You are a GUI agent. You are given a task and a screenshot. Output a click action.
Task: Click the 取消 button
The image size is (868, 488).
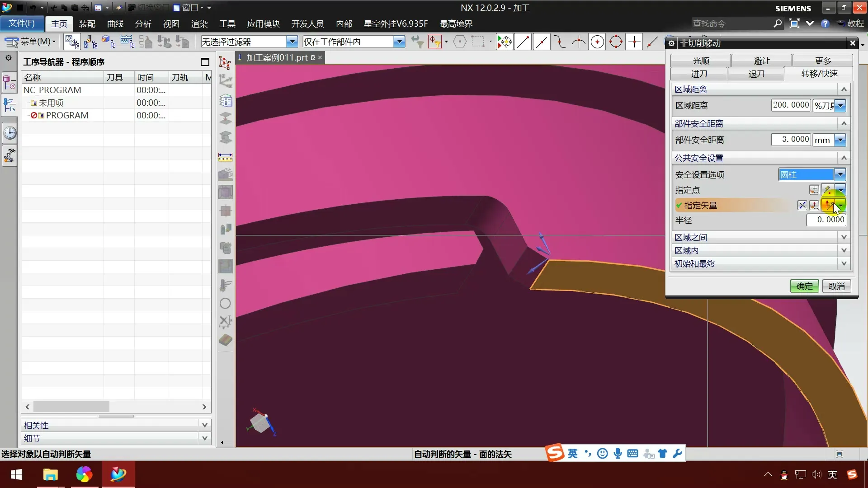pos(836,286)
